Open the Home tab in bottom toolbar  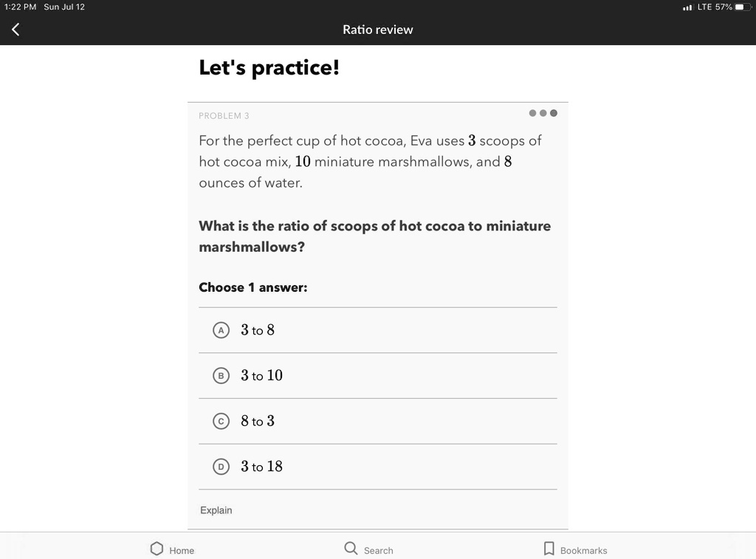(171, 549)
